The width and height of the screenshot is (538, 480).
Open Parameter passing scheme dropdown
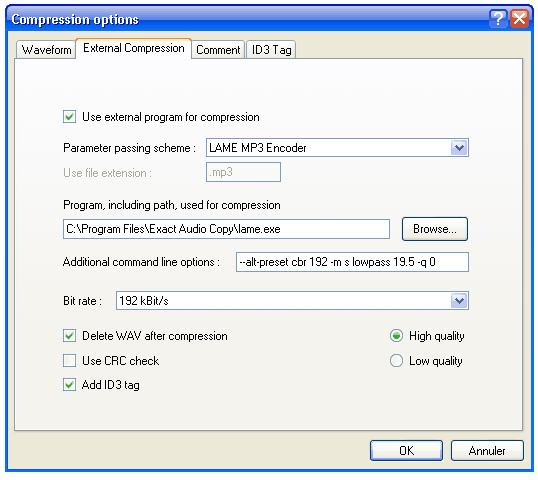[459, 148]
